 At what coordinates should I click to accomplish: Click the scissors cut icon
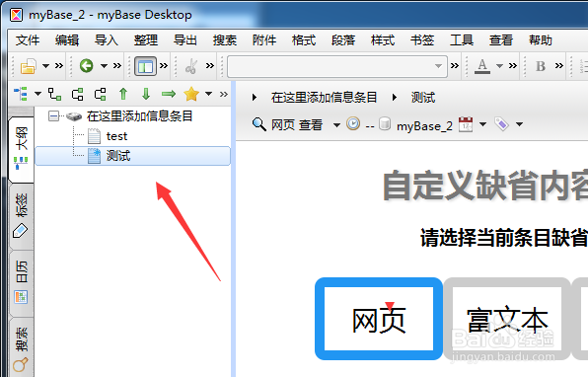[x=191, y=66]
